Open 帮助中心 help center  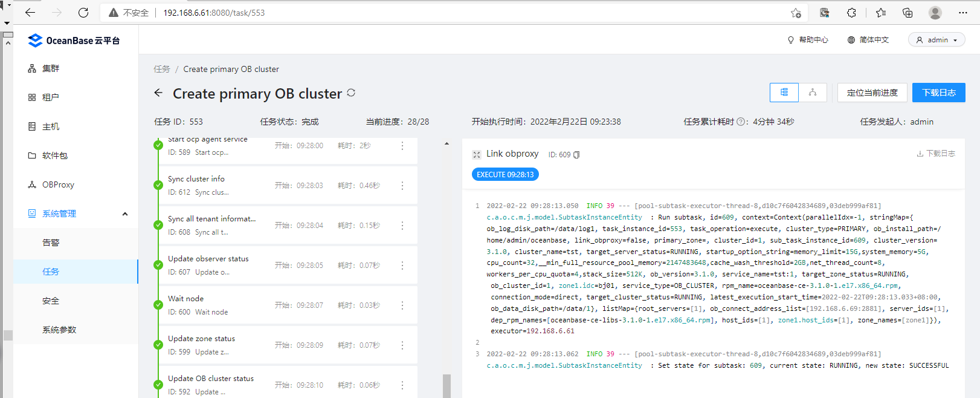point(808,40)
